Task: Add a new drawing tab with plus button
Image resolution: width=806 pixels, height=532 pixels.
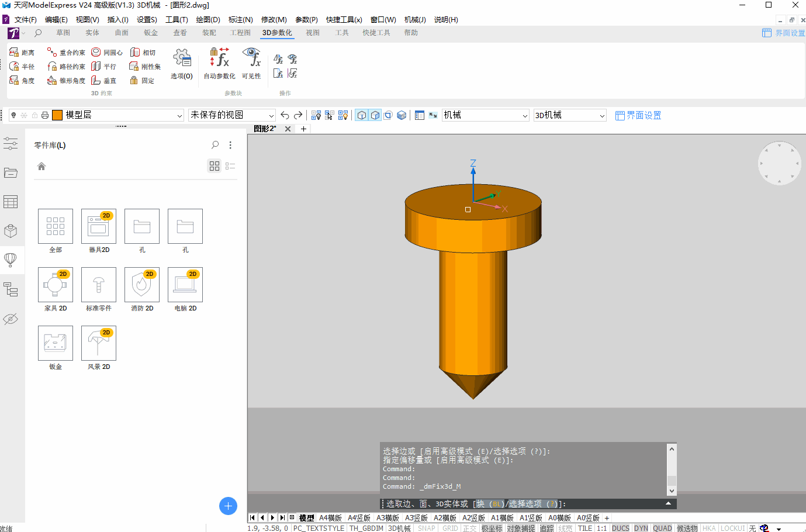Action: pos(303,129)
